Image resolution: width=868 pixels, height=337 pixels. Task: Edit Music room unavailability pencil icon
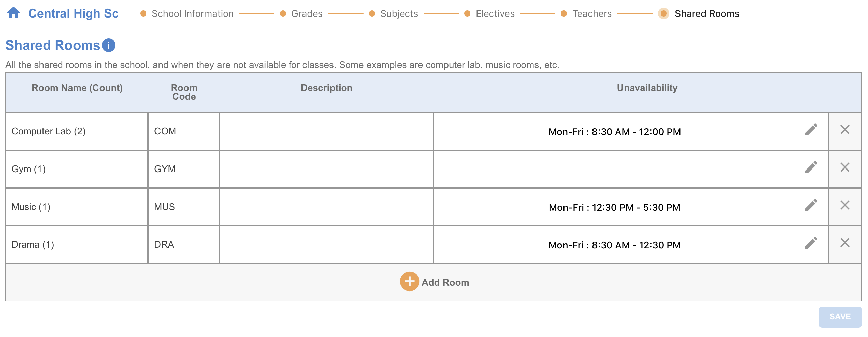(x=811, y=205)
